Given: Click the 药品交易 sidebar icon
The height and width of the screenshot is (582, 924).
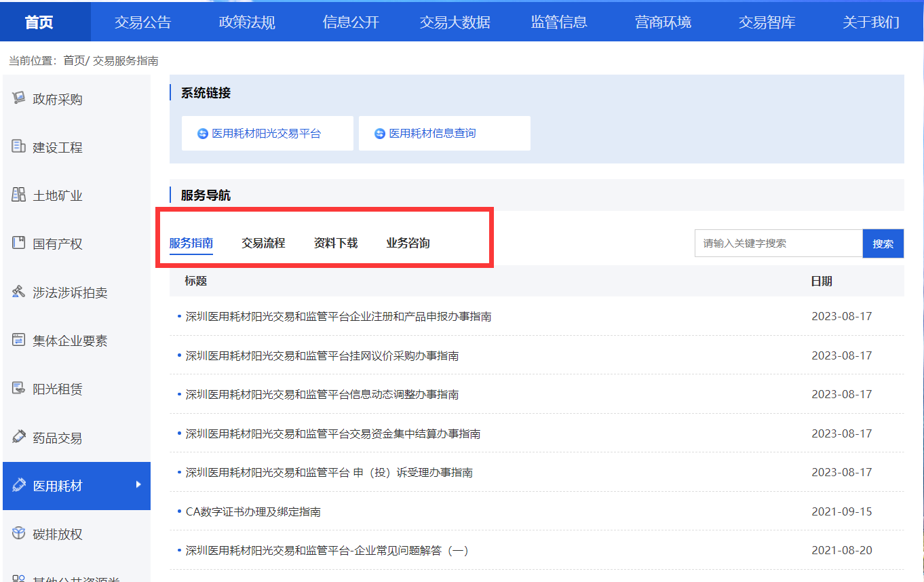Looking at the screenshot, I should click(19, 437).
